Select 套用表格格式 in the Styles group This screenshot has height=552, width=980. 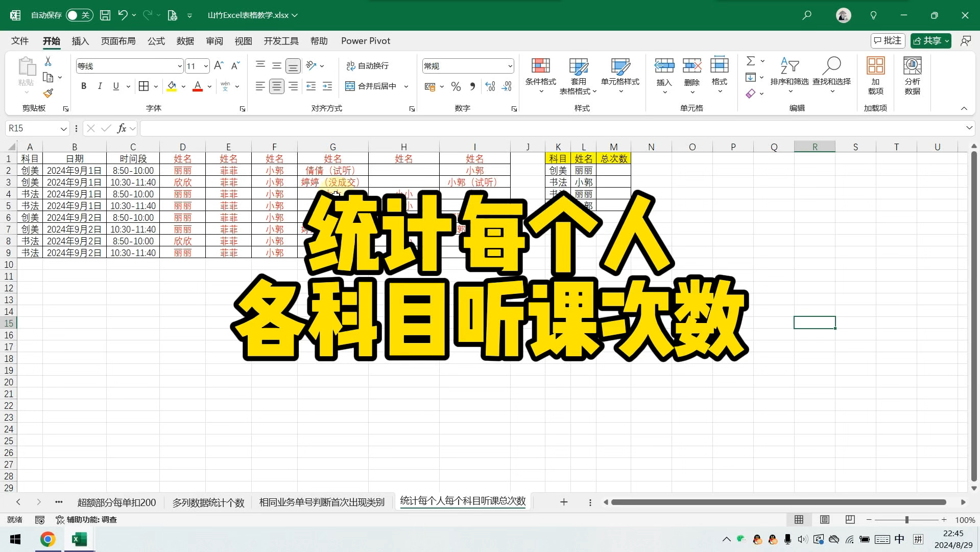[x=578, y=75]
